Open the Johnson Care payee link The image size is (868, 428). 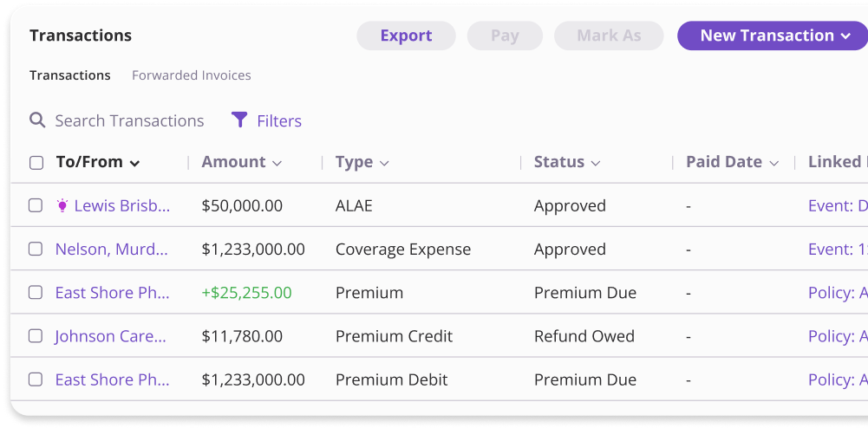click(x=110, y=336)
